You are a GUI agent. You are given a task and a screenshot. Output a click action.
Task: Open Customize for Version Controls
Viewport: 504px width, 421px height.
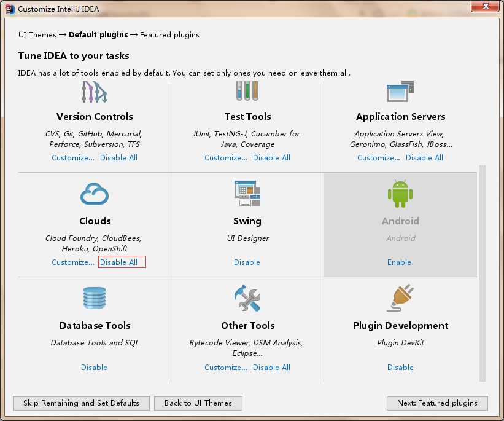click(x=73, y=158)
